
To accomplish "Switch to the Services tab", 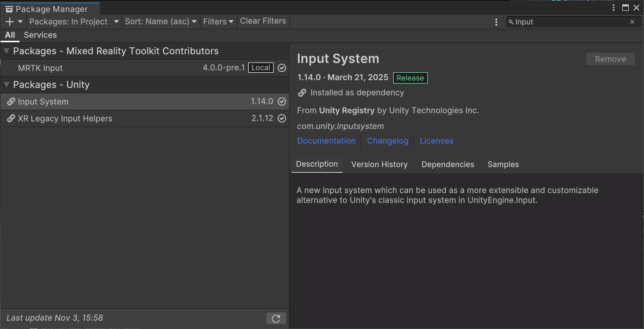I will 40,35.
